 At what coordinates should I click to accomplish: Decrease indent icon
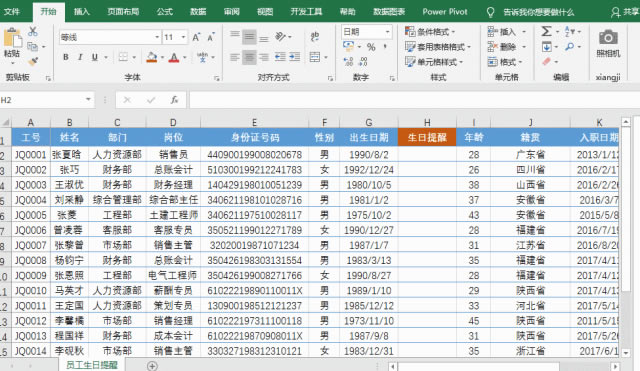[280, 57]
